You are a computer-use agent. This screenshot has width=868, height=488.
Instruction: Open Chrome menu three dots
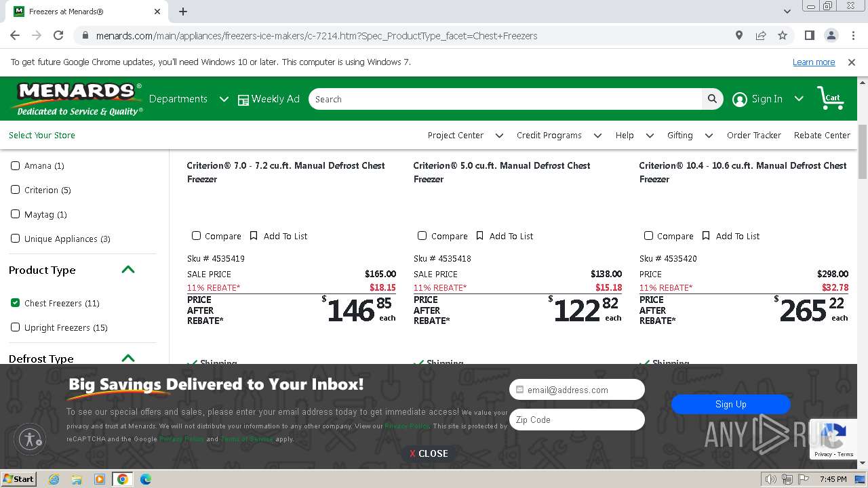click(852, 35)
